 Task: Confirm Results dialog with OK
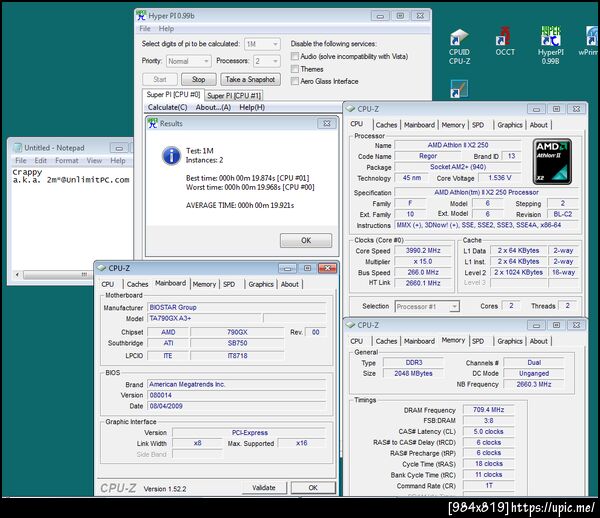click(306, 240)
